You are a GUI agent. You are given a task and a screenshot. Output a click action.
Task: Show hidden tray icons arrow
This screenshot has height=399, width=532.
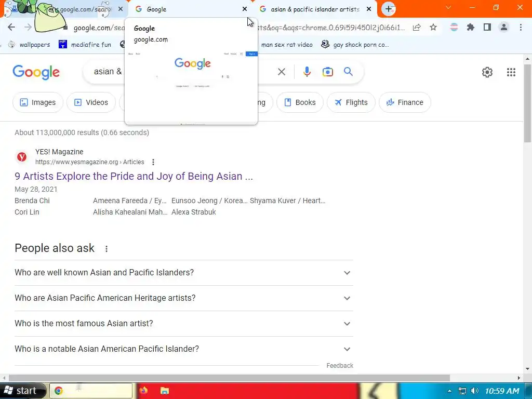[449, 391]
